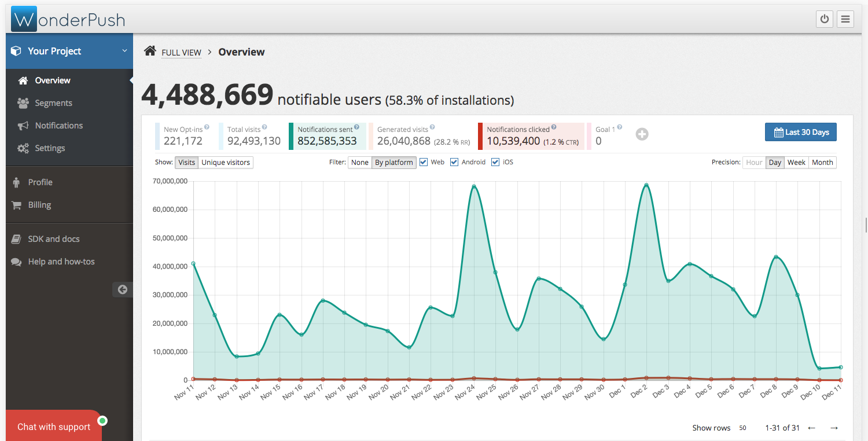The height and width of the screenshot is (441, 868).
Task: Open Segments in the sidebar
Action: tap(53, 103)
